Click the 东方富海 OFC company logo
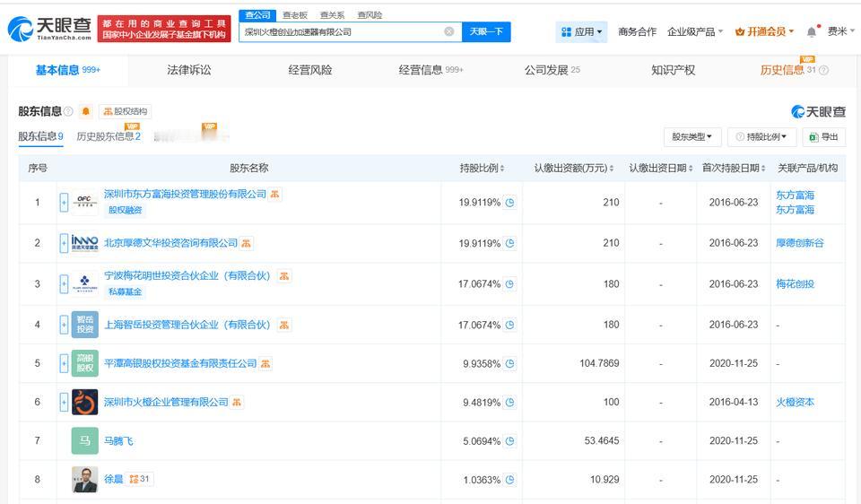861x504 pixels. point(84,202)
